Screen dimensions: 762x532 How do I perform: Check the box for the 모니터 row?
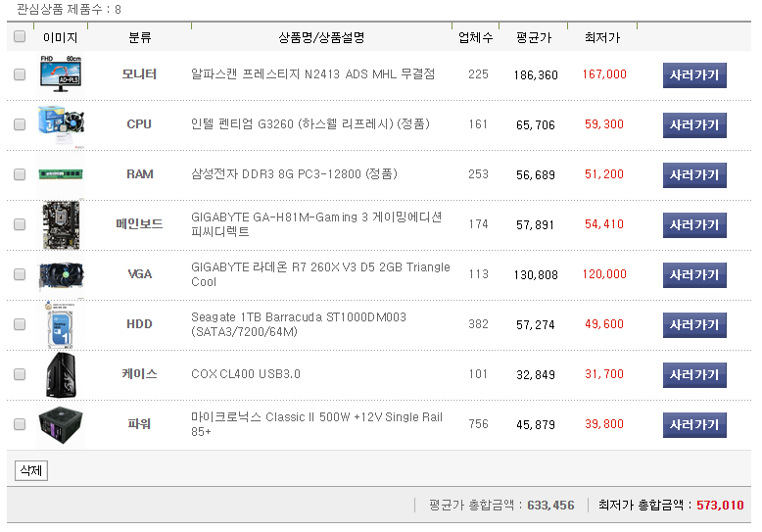tap(20, 74)
